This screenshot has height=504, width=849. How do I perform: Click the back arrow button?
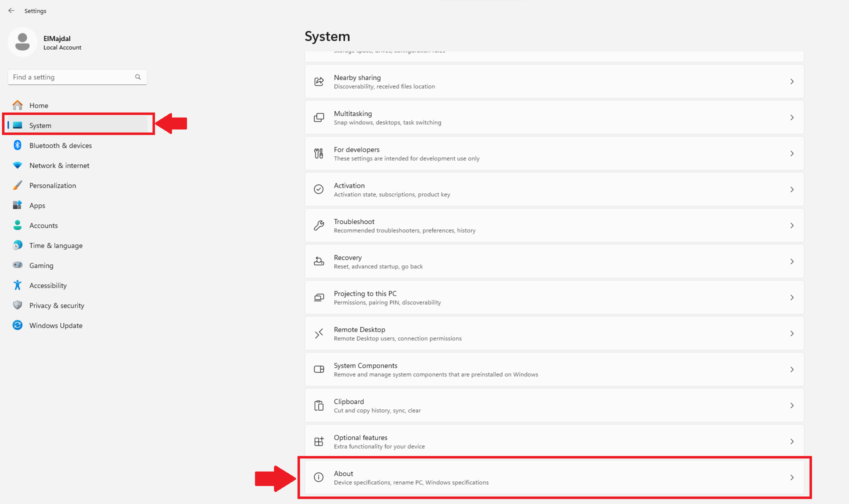(x=11, y=10)
